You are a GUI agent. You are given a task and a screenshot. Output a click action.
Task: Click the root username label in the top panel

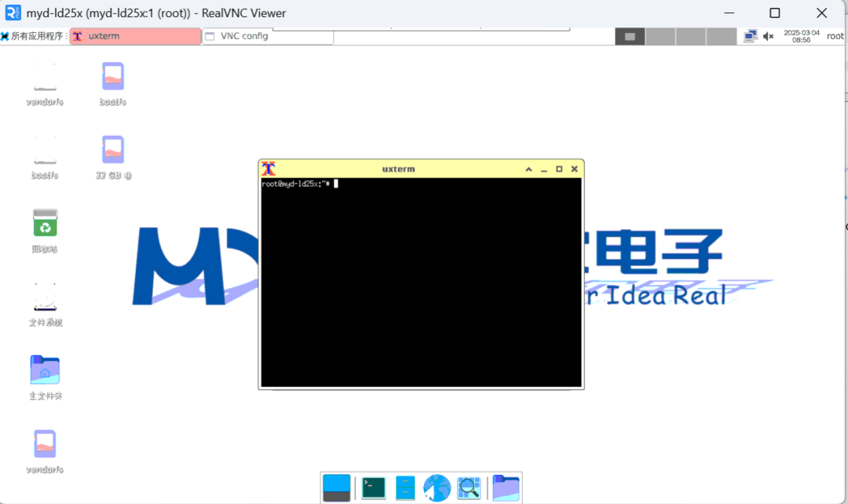point(835,36)
